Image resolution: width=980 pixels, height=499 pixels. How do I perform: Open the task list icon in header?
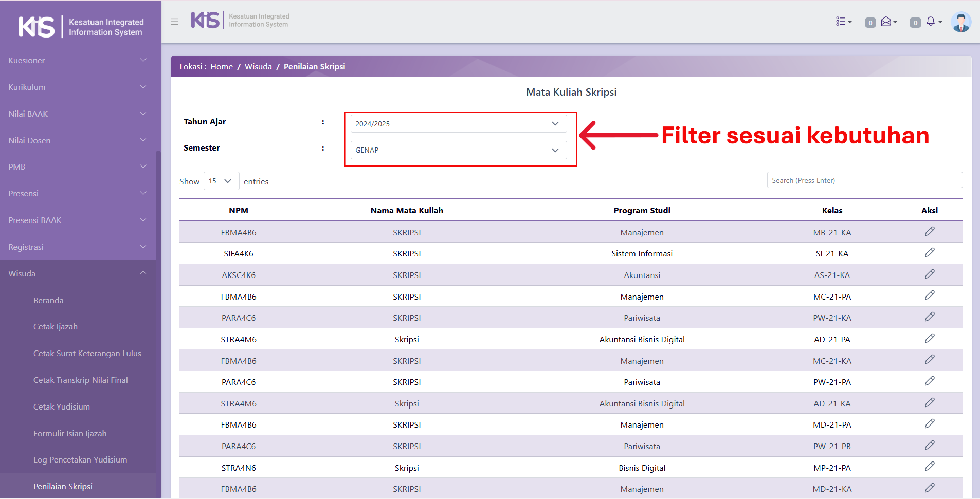pos(843,22)
